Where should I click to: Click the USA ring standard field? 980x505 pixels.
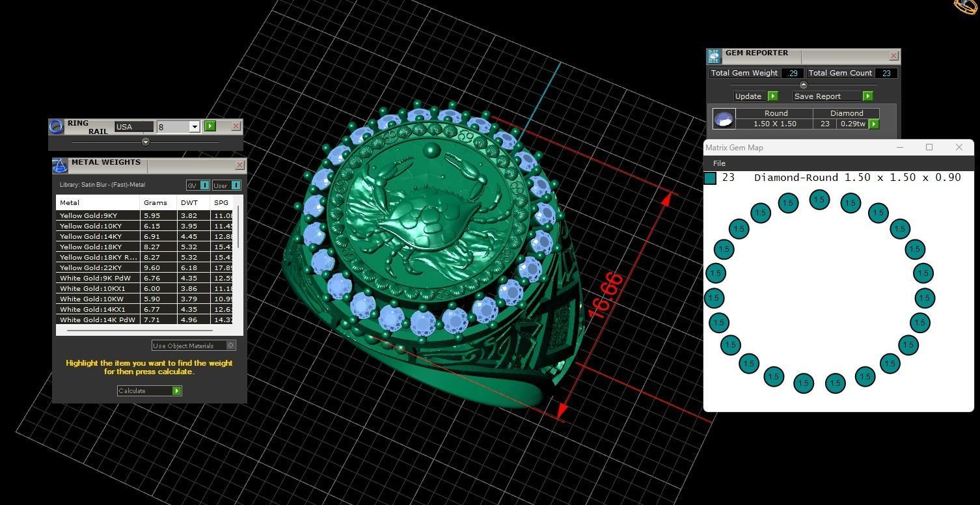(134, 127)
